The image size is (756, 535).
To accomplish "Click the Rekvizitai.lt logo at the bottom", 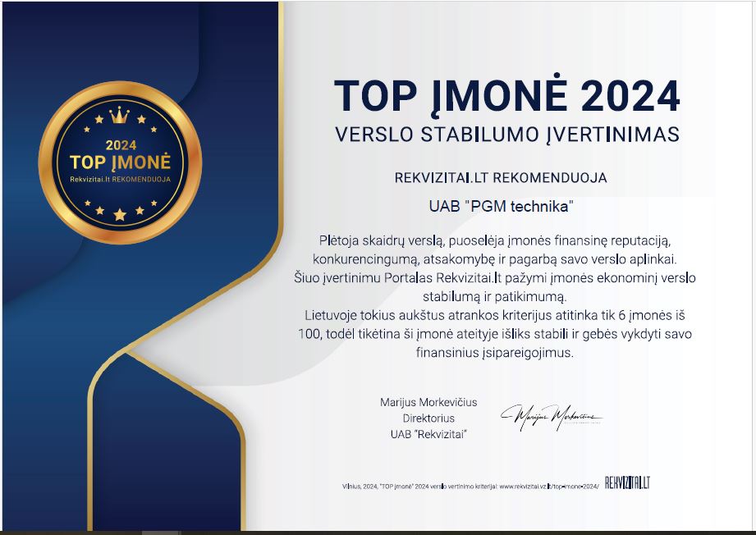I will click(627, 482).
